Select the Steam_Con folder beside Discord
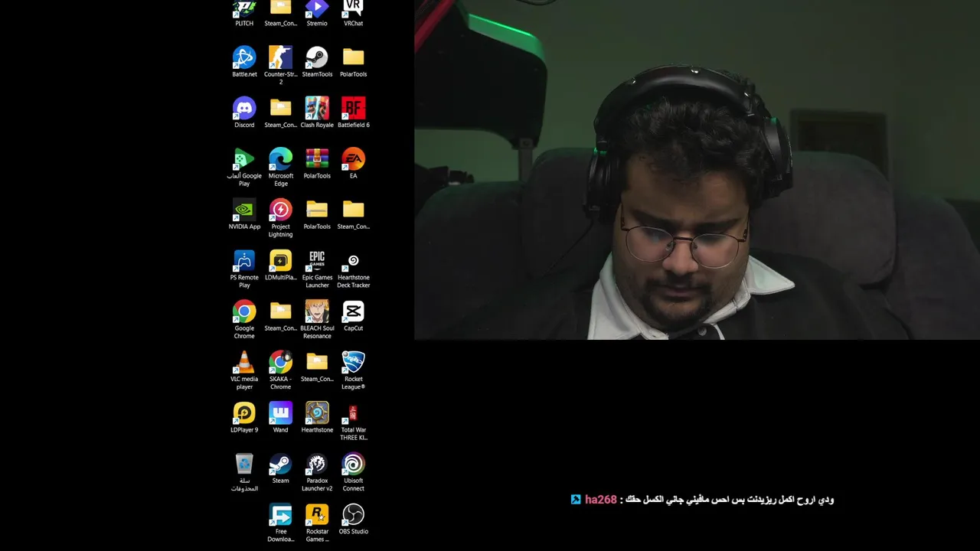 tap(280, 112)
